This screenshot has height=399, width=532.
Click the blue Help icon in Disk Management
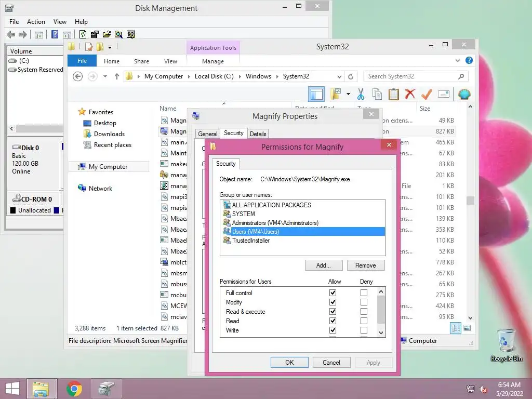coord(55,34)
